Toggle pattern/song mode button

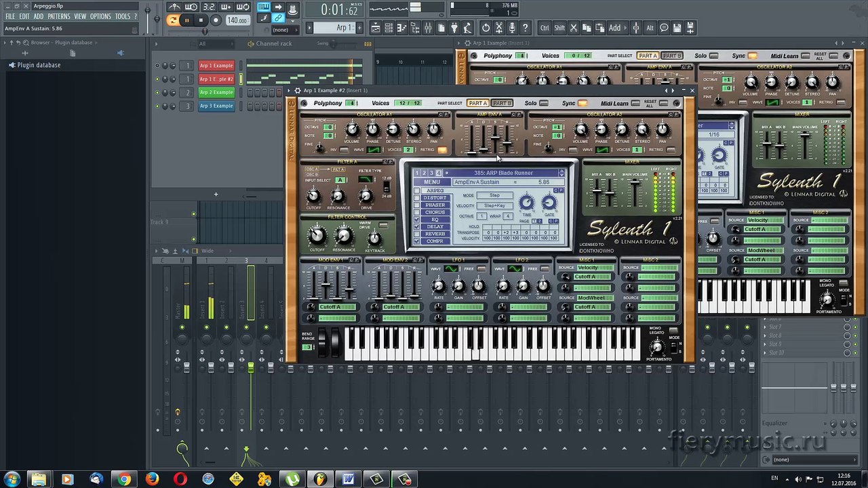point(172,20)
